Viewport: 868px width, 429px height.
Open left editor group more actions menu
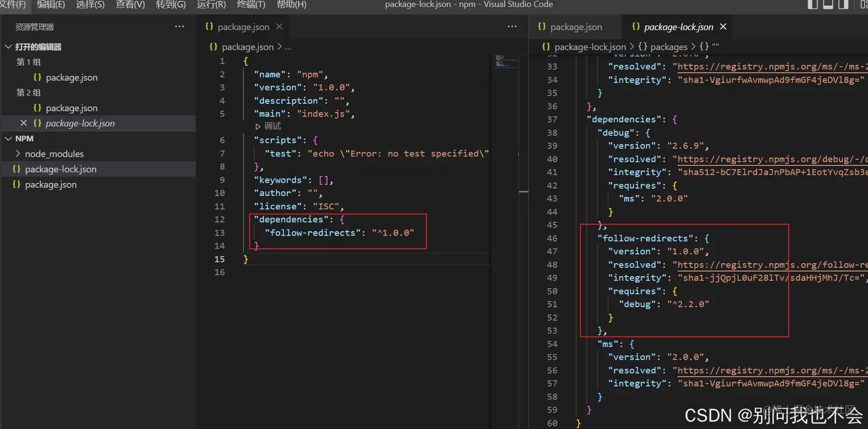512,26
